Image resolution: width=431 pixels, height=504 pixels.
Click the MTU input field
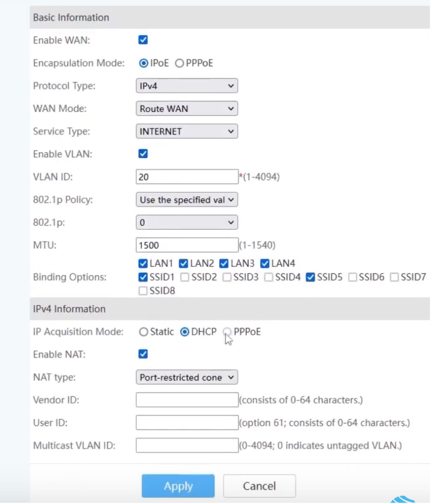click(187, 245)
